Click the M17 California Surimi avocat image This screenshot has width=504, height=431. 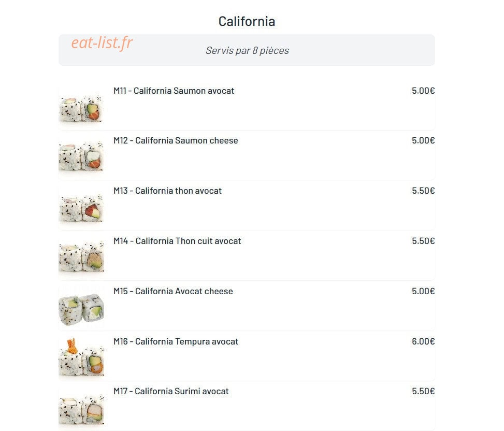click(x=81, y=408)
